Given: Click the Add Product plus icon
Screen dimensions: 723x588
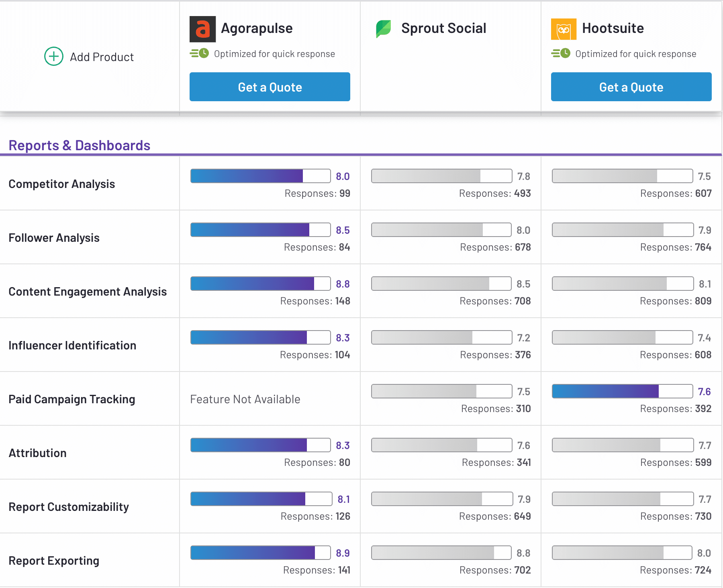Looking at the screenshot, I should [x=53, y=56].
